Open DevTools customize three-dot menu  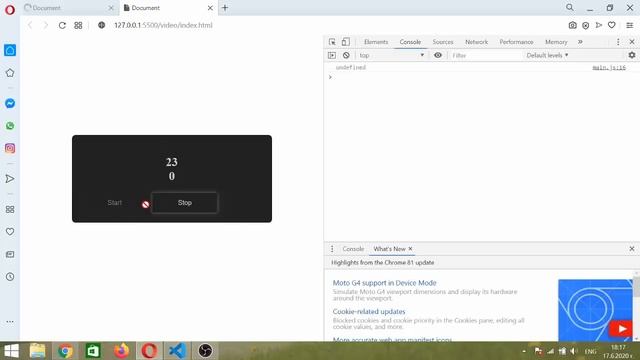tap(618, 42)
